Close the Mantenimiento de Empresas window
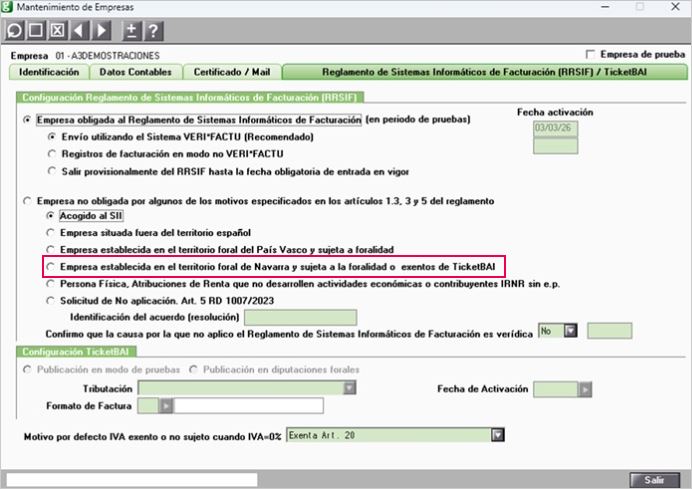Image resolution: width=692 pixels, height=489 pixels. coord(675,7)
